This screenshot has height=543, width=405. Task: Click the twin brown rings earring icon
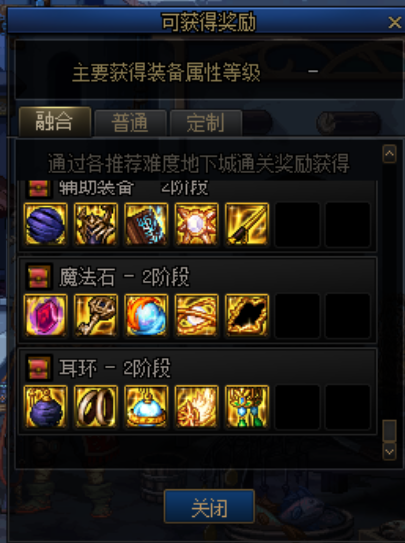[x=96, y=407]
